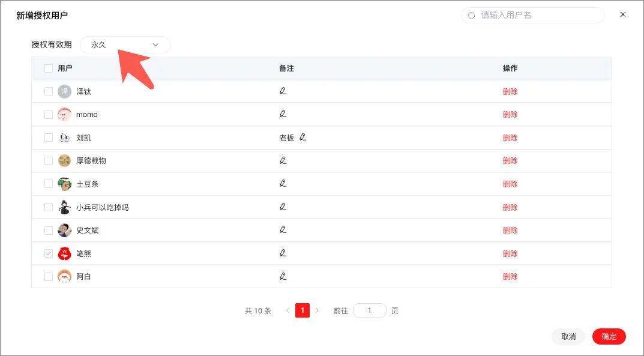Screen dimensions: 644x356
Task: Confirm with the red 确定 button
Action: click(609, 336)
